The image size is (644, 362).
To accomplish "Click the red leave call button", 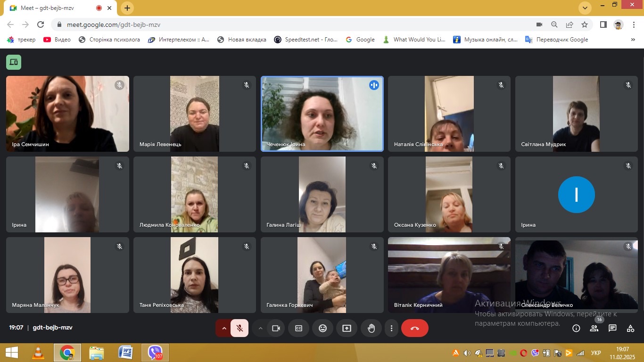I will pyautogui.click(x=414, y=329).
